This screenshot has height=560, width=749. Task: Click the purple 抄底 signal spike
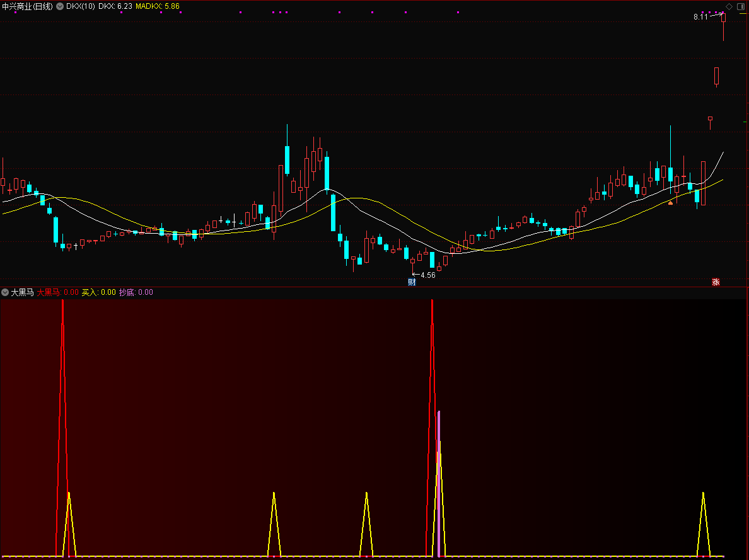pyautogui.click(x=439, y=483)
